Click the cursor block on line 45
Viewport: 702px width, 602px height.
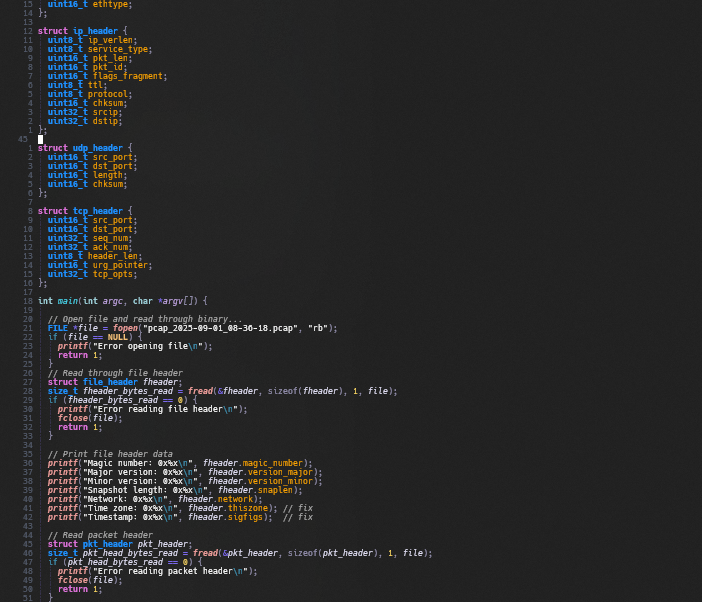coord(40,140)
